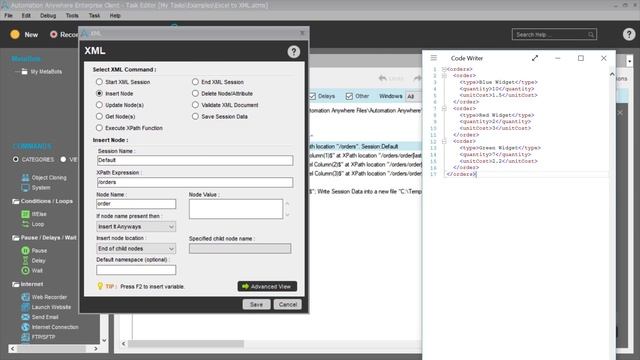This screenshot has width=640, height=360.
Task: Select the System command icon
Action: (x=25, y=188)
